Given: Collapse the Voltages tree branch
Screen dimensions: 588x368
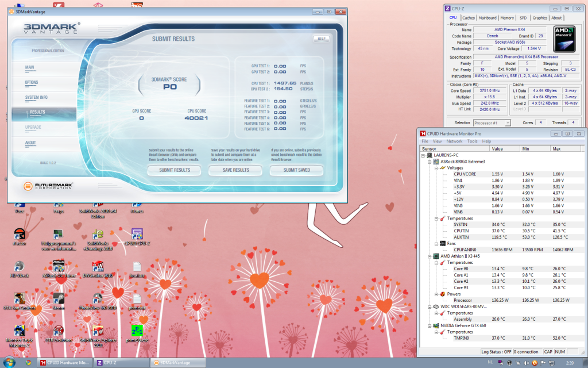Looking at the screenshot, I should click(x=436, y=168).
